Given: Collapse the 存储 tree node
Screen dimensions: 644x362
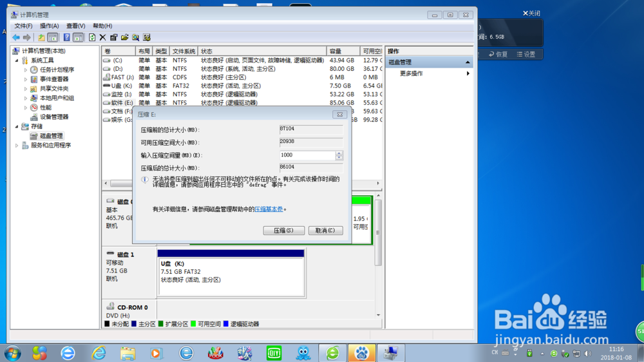Looking at the screenshot, I should [x=17, y=126].
